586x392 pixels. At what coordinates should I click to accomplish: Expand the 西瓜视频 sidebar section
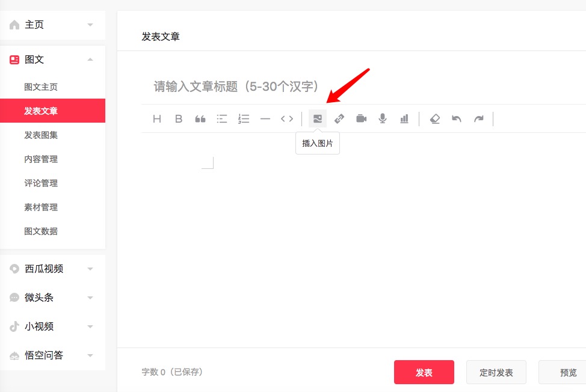[90, 269]
